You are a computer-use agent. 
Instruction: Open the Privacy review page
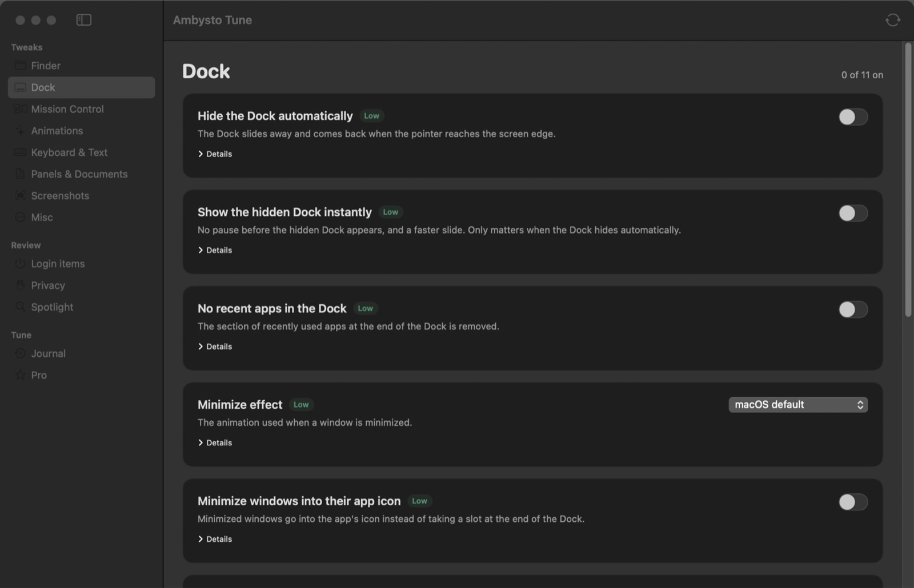[x=81, y=285]
